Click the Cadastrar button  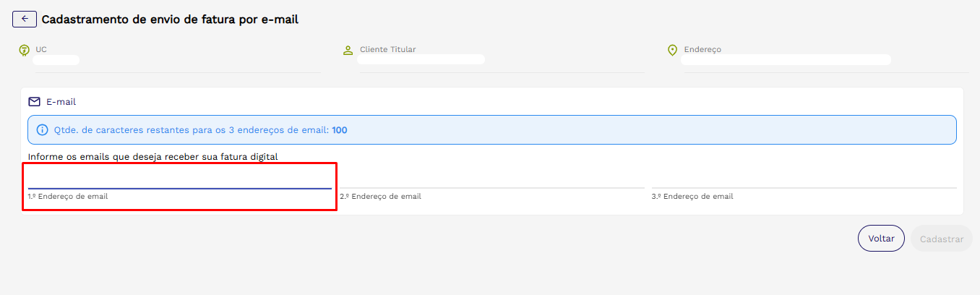[x=941, y=239]
